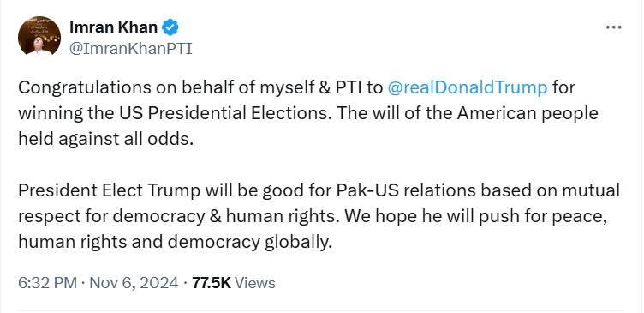The height and width of the screenshot is (313, 644).
Task: Click 'human rights and democracy globally.' line
Action: (175, 243)
